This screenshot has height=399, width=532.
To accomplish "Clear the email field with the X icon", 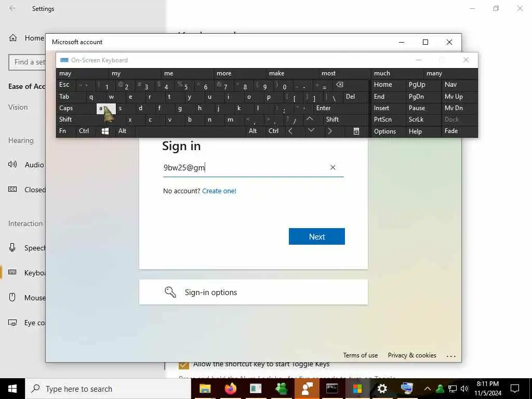I will pos(333,167).
